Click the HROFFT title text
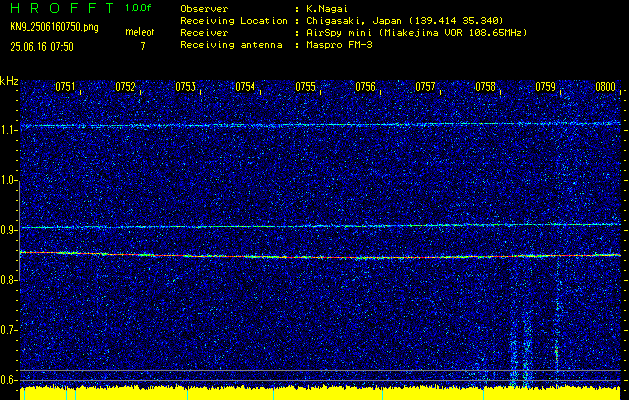629x400 pixels. click(x=63, y=8)
